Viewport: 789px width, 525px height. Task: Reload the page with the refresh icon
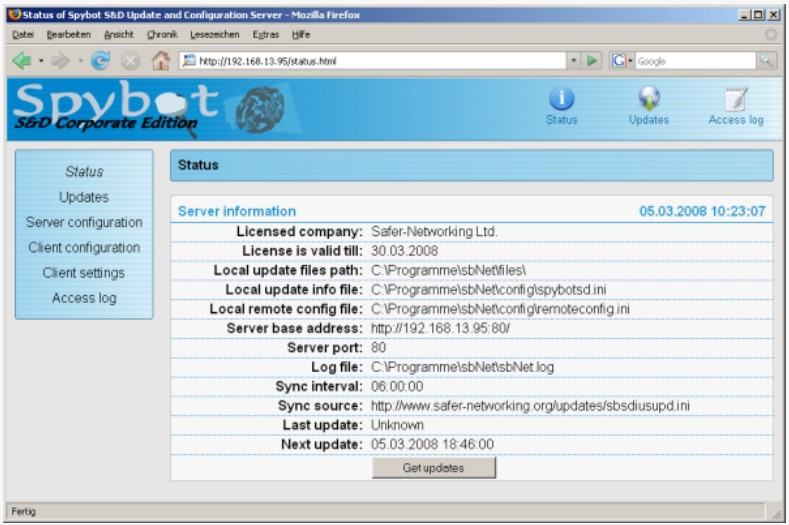coord(101,61)
